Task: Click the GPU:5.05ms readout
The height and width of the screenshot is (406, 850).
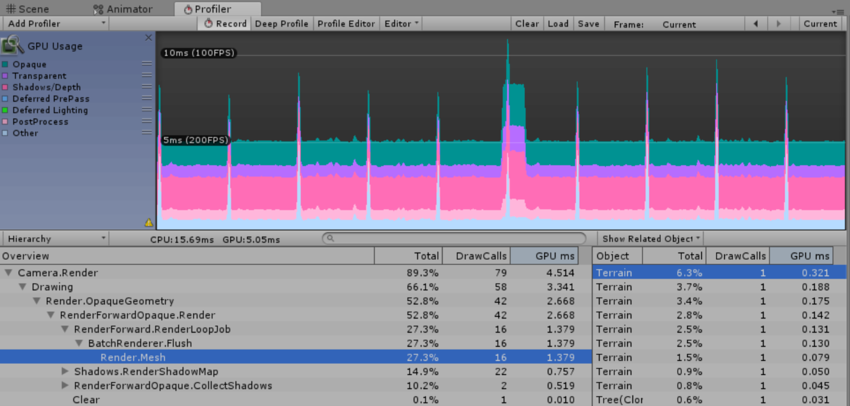Action: point(252,239)
